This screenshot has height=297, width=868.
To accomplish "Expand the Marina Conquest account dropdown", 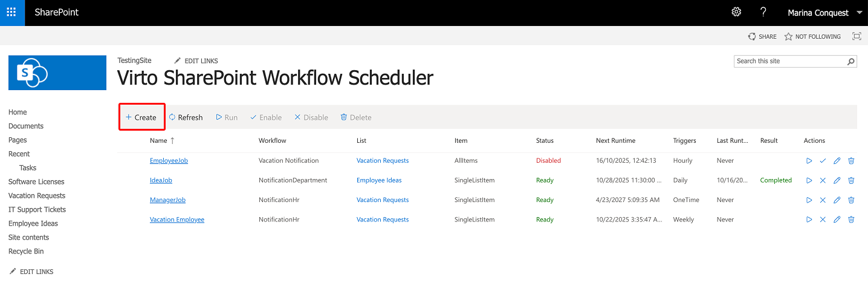I will pos(860,13).
